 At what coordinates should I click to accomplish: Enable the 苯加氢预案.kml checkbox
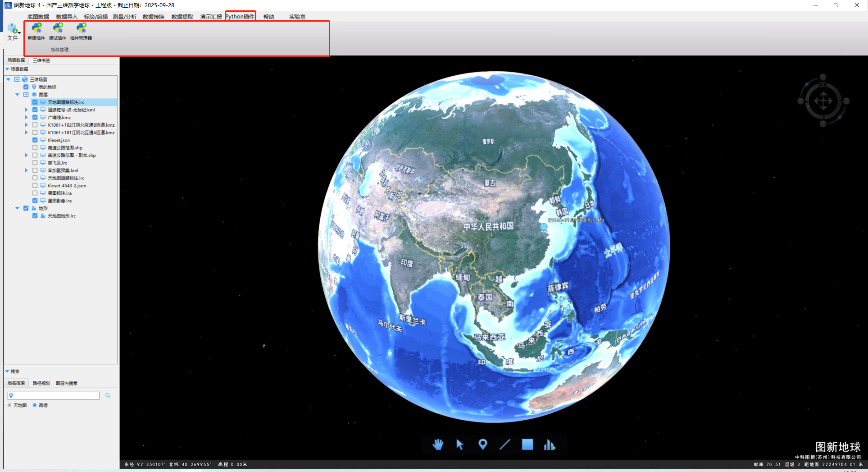35,170
